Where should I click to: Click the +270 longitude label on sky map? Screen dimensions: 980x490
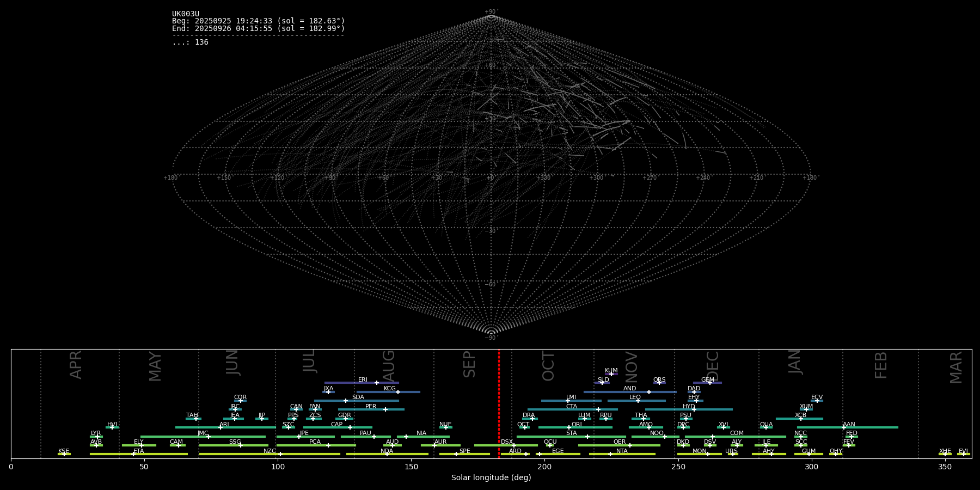[x=650, y=178]
